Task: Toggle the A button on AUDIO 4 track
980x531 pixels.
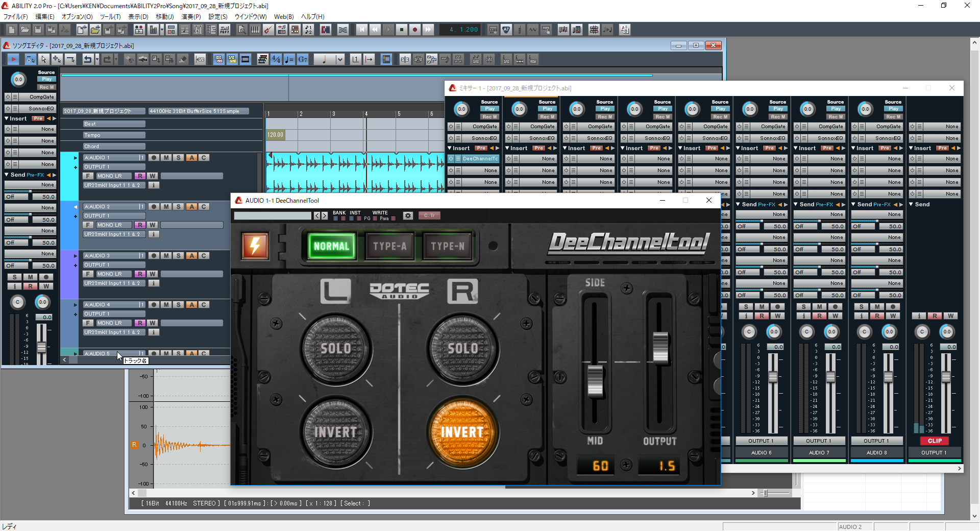Action: [191, 304]
